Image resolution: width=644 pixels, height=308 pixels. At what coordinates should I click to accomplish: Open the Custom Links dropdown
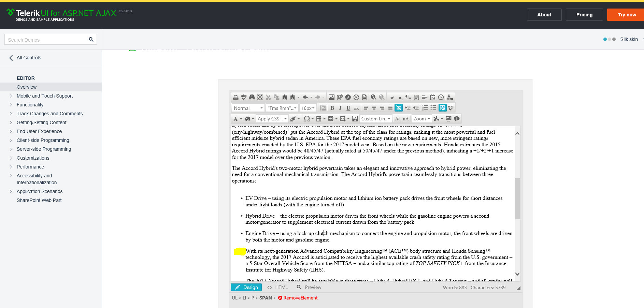[375, 119]
